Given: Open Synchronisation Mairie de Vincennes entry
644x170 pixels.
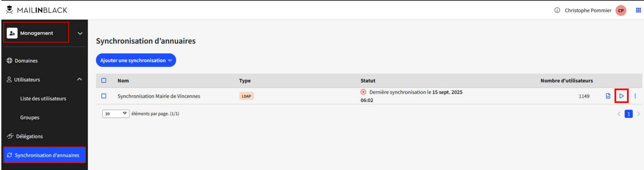Looking at the screenshot, I should pos(159,96).
